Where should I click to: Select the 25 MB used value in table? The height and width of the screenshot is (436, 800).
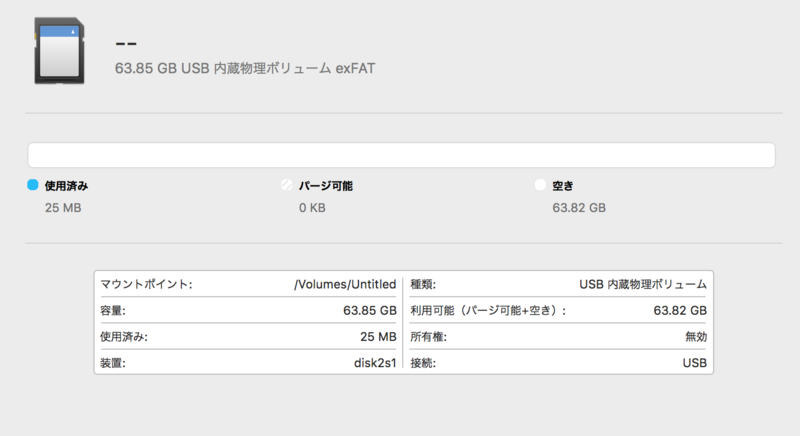coord(378,337)
